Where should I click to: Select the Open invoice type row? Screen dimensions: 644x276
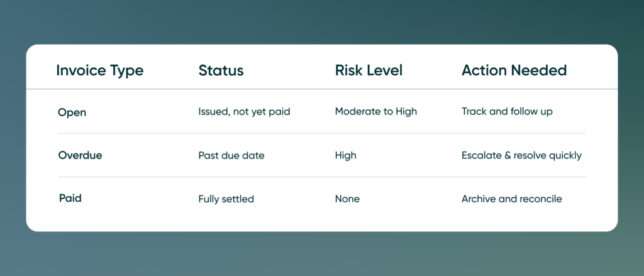click(x=322, y=112)
